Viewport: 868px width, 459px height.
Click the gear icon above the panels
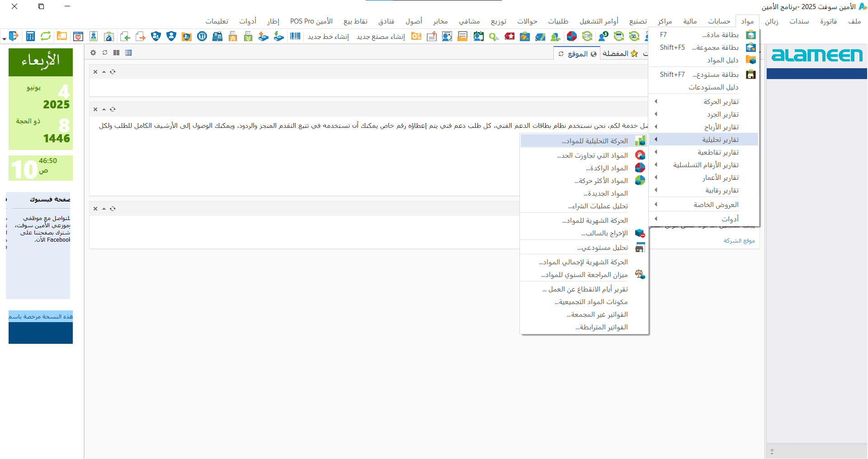point(93,53)
